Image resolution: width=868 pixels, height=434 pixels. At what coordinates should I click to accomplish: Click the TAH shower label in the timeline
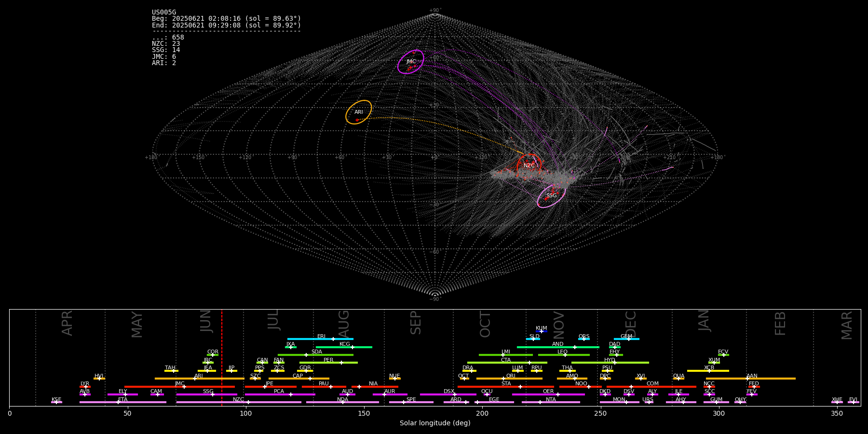[x=170, y=368]
